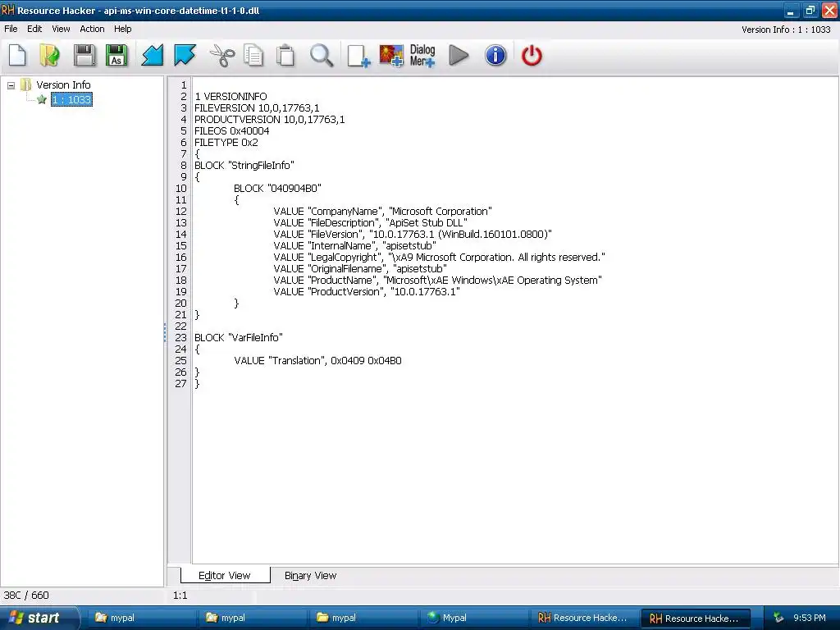The image size is (840, 630).
Task: Exit using the red power icon
Action: pyautogui.click(x=532, y=55)
